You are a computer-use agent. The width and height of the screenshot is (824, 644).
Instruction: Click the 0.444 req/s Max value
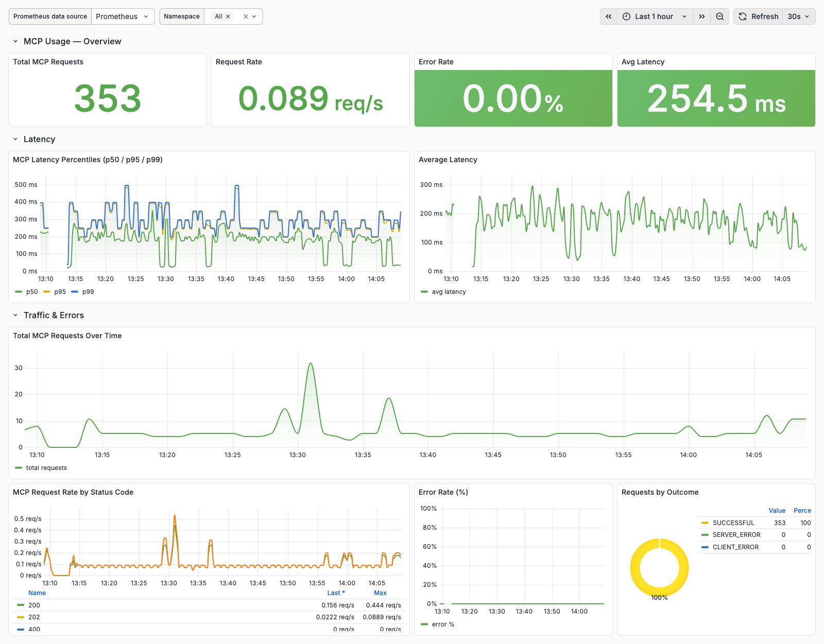point(383,605)
